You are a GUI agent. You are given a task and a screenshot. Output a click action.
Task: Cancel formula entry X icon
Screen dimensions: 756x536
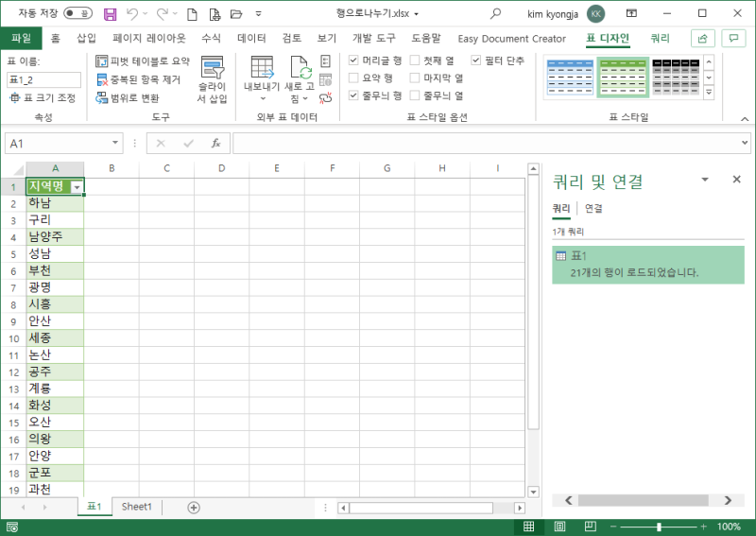pos(161,144)
